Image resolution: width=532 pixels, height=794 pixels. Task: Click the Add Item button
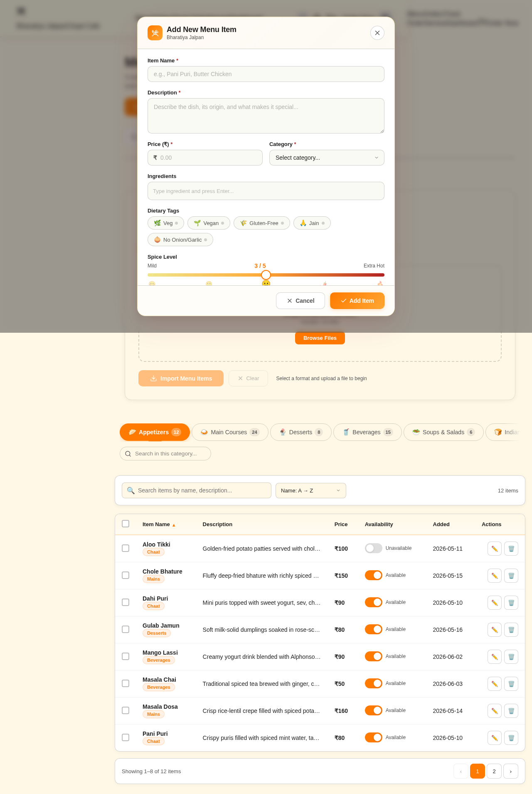click(x=357, y=301)
